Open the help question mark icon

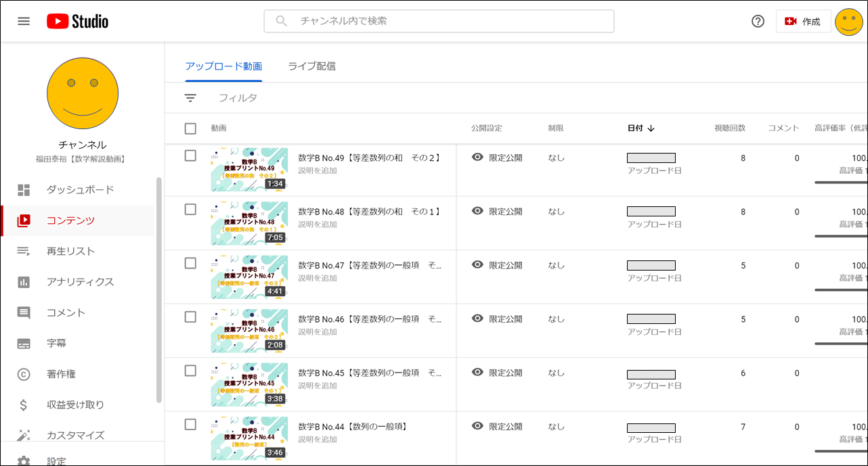tap(758, 22)
